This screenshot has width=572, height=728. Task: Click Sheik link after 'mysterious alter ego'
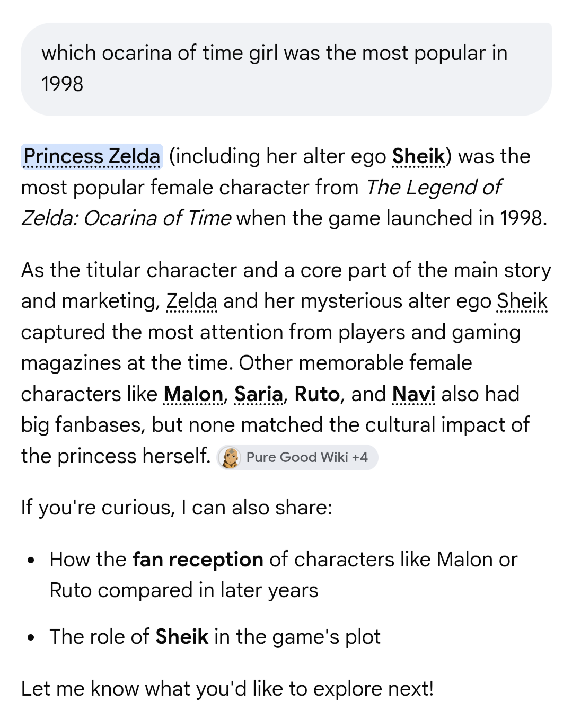pos(522,301)
